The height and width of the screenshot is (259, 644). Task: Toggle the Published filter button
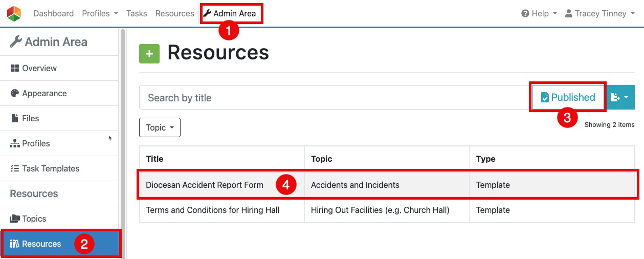(568, 97)
